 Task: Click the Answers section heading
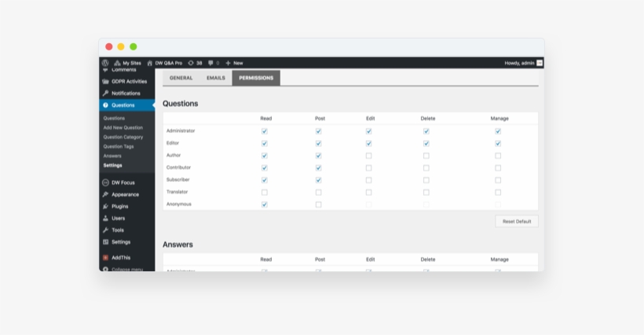177,245
